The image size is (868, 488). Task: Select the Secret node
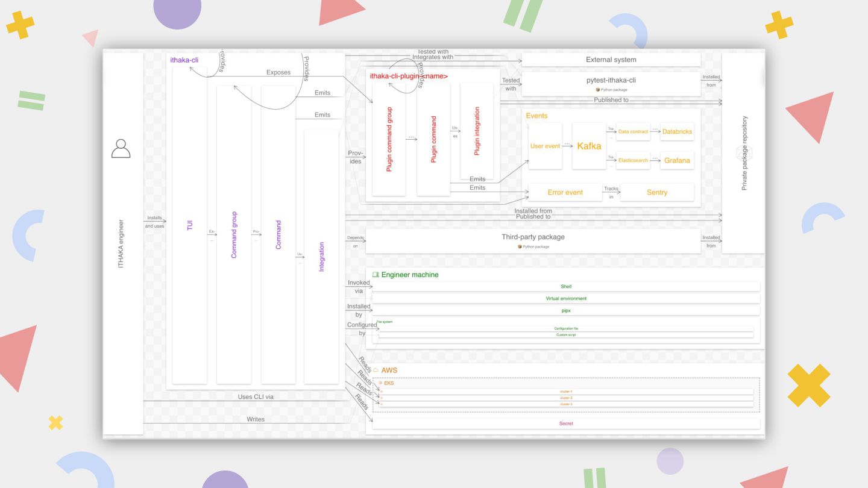point(566,424)
